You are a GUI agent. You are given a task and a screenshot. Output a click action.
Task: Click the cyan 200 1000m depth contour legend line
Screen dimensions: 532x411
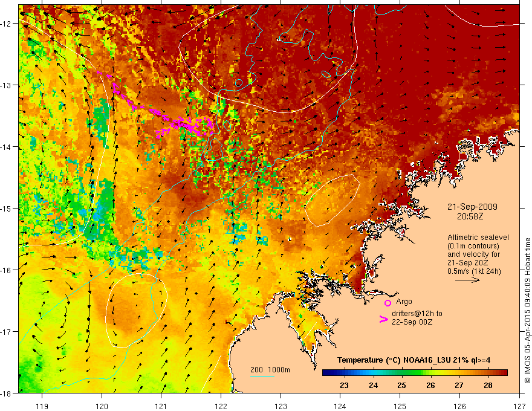(x=262, y=376)
